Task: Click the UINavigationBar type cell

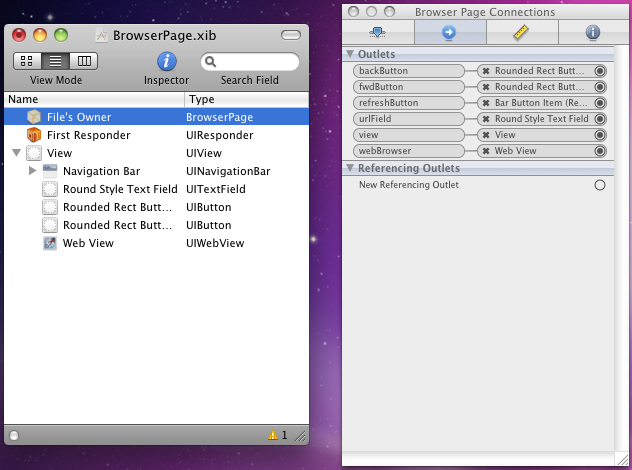Action: (228, 171)
